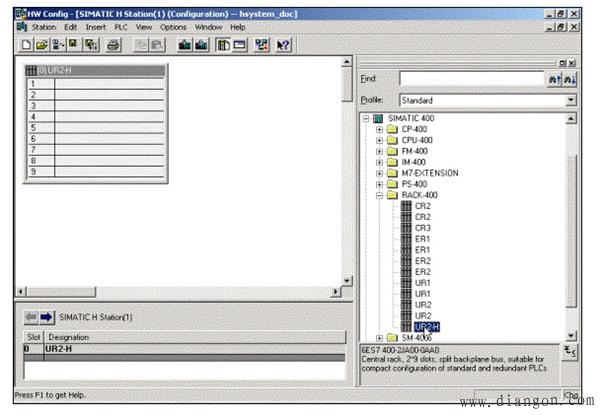Select slot 1 in UR2-H rack
The height and width of the screenshot is (415, 600).
tap(96, 84)
